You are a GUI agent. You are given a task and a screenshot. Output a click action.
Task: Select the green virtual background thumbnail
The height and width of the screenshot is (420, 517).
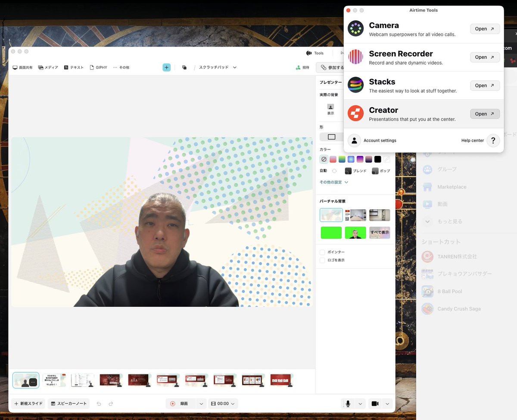(x=331, y=232)
